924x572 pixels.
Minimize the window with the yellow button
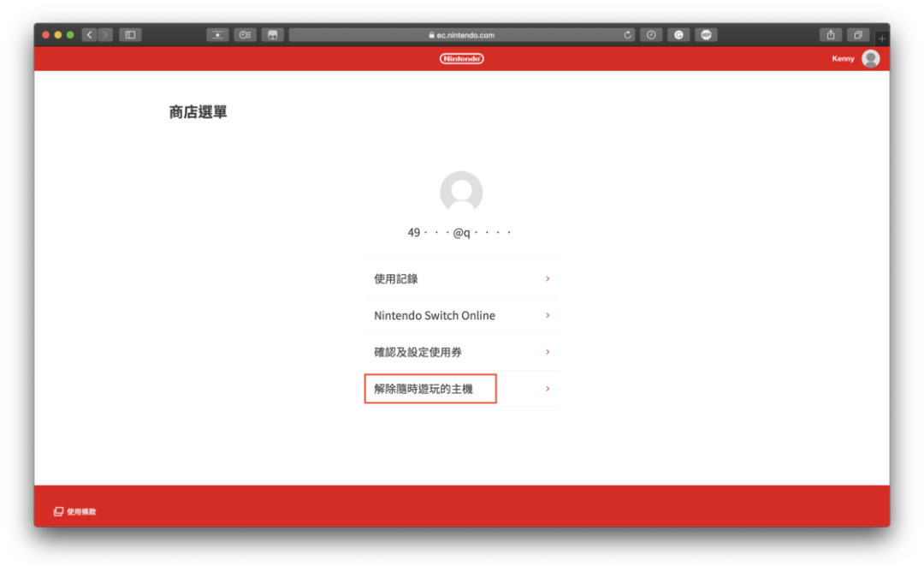pyautogui.click(x=58, y=35)
